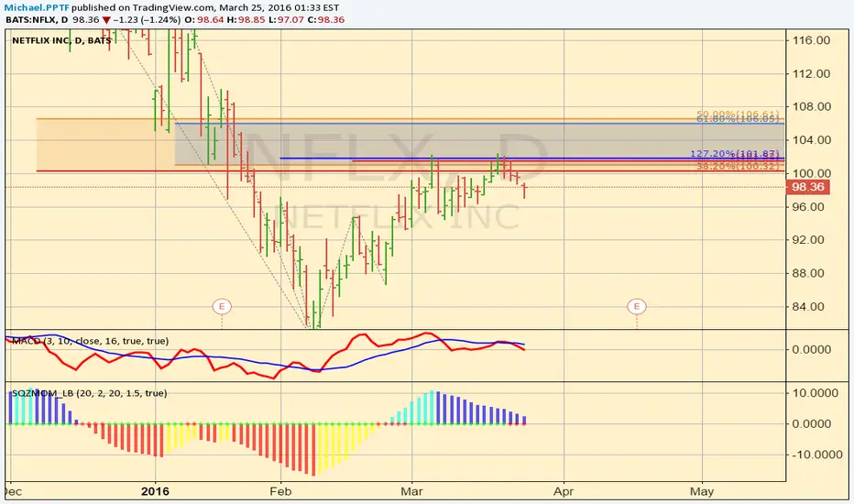
Task: Click the 112.00 price axis label
Action: coord(812,73)
